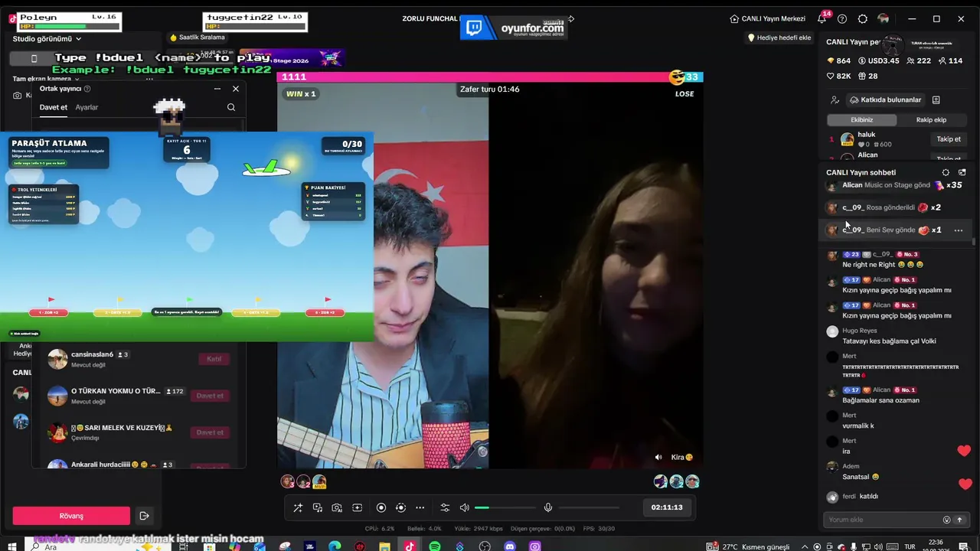Open the emoji picker in comment box
This screenshot has width=980, height=551.
946,520
